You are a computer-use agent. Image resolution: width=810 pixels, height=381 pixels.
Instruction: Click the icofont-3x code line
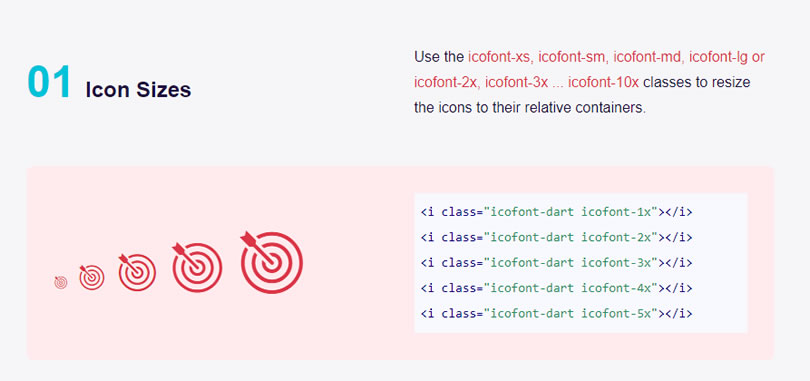click(x=556, y=262)
